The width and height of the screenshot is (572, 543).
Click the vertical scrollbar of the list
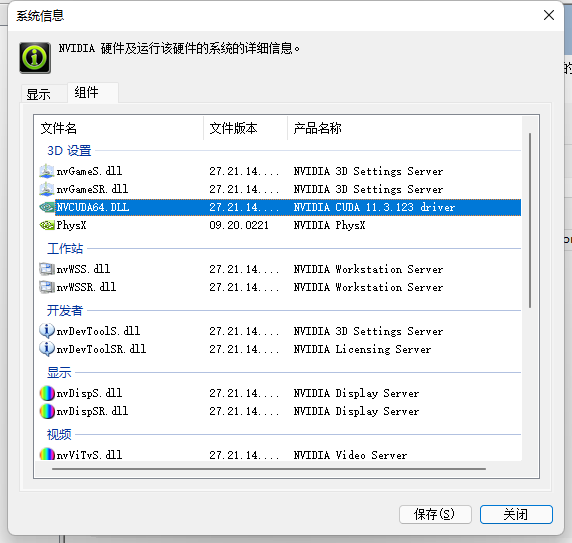530,220
